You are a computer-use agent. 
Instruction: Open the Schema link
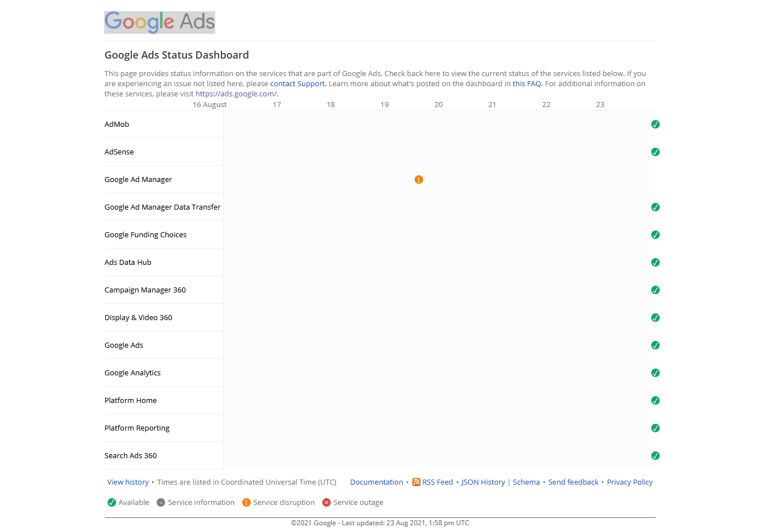(526, 482)
